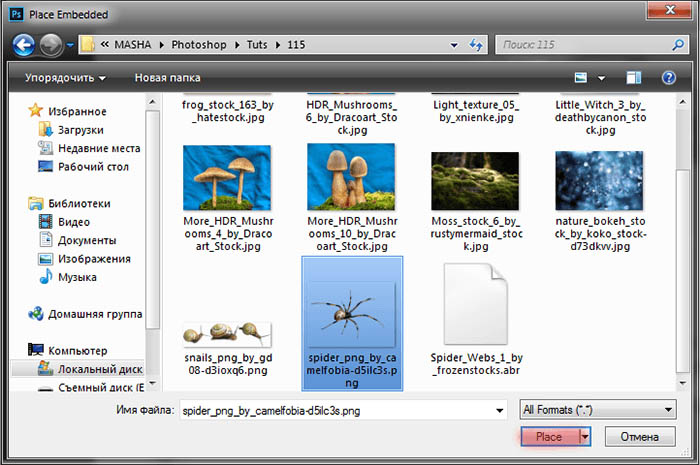
Task: Open Недавние места in the sidebar
Action: [x=99, y=149]
